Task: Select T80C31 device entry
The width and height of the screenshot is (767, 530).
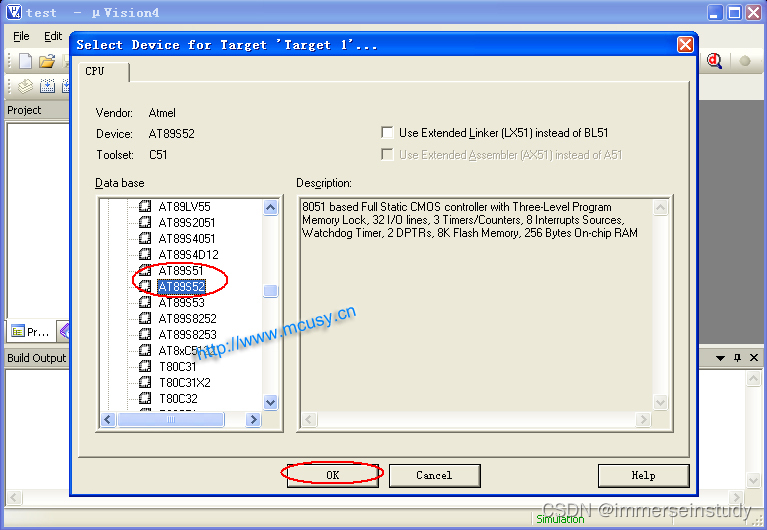Action: tap(178, 367)
